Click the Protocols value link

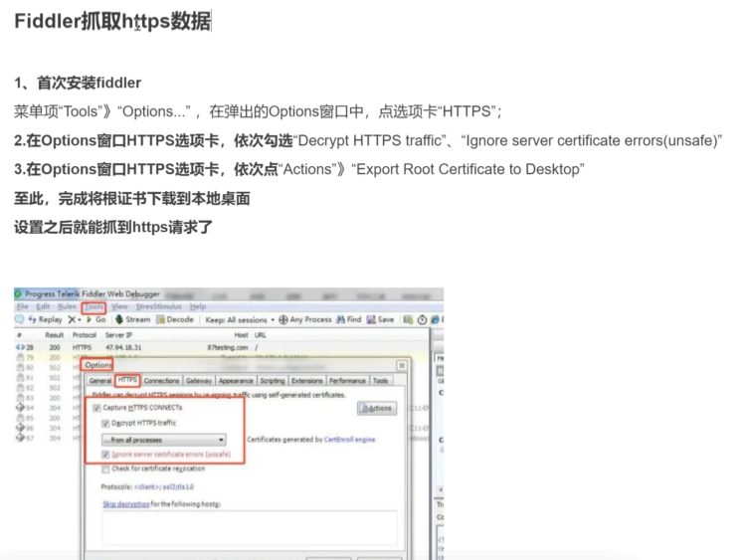[x=164, y=487]
